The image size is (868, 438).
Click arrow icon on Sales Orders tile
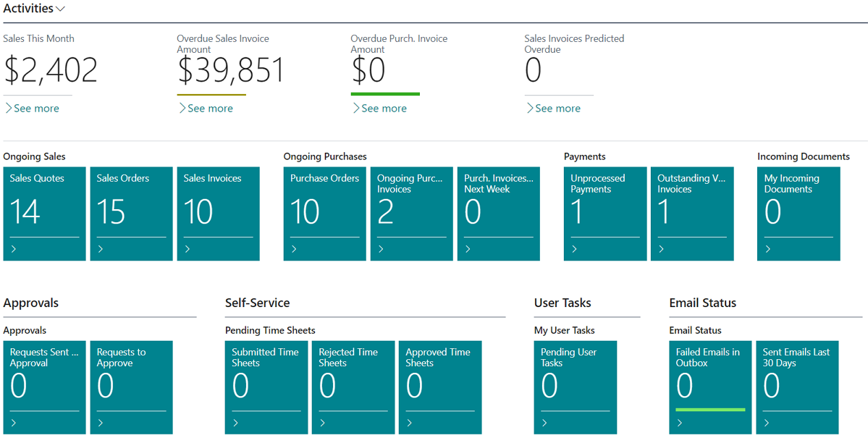coord(100,249)
